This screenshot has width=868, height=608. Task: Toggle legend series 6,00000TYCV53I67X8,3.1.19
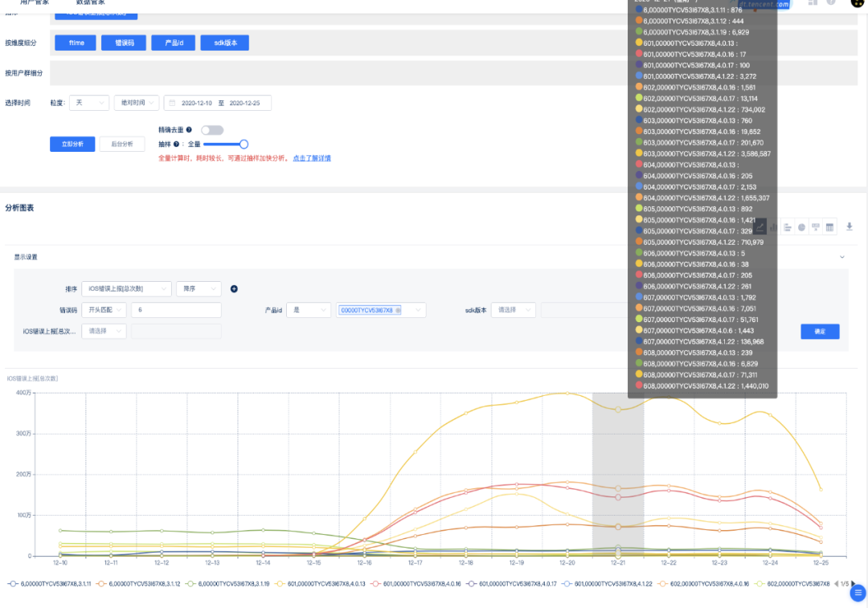227,584
